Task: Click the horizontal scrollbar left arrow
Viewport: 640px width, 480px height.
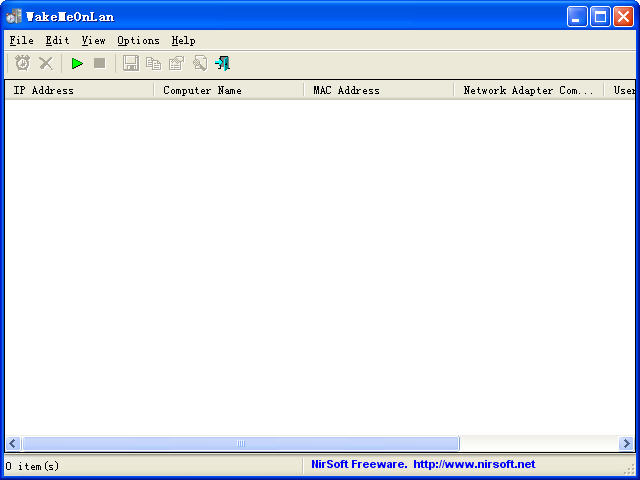Action: pos(13,443)
